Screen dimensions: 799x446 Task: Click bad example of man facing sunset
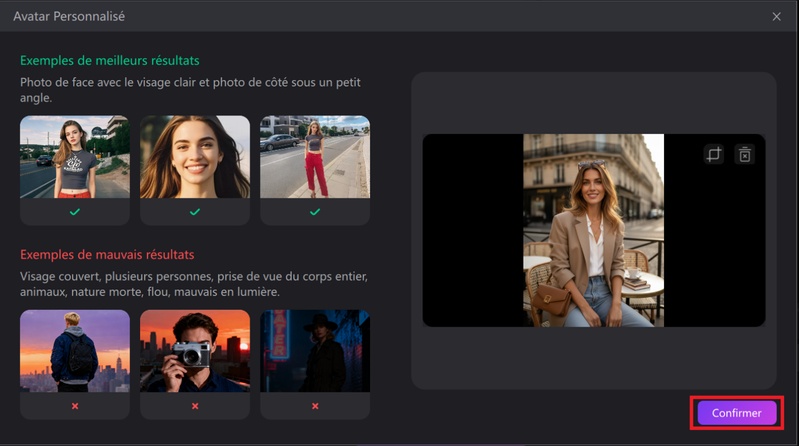point(75,351)
